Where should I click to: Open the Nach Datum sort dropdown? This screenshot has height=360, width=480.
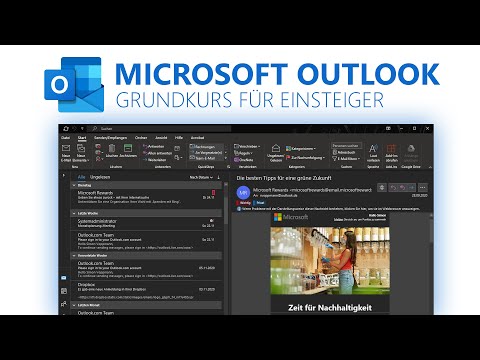(x=201, y=177)
